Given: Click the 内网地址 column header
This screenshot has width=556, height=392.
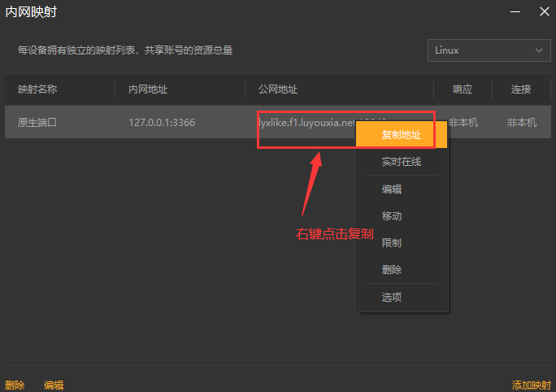Looking at the screenshot, I should [148, 89].
